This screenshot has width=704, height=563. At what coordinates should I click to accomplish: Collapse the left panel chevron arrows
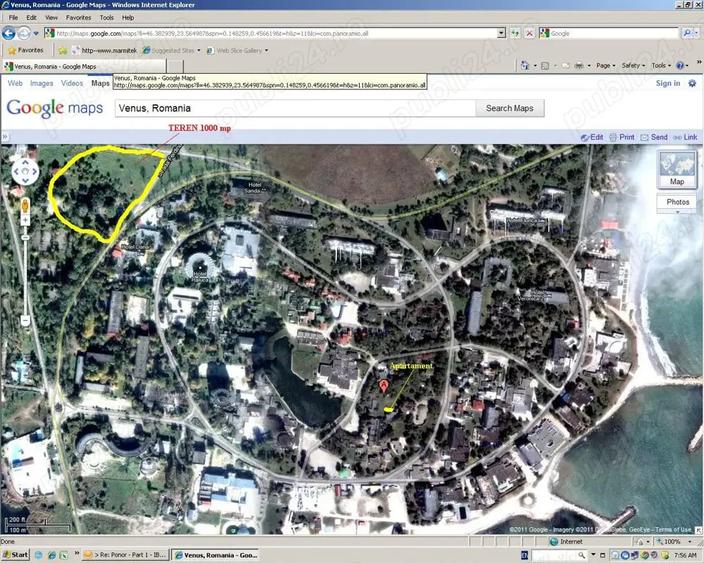point(4,137)
